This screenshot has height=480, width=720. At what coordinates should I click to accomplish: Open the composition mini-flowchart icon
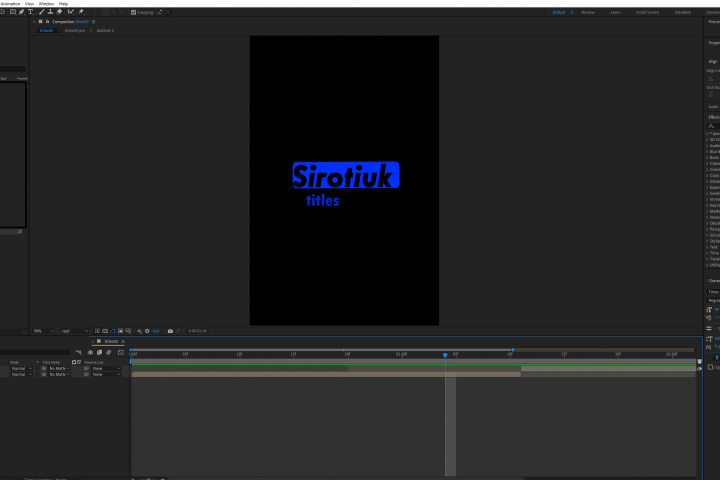(x=79, y=352)
